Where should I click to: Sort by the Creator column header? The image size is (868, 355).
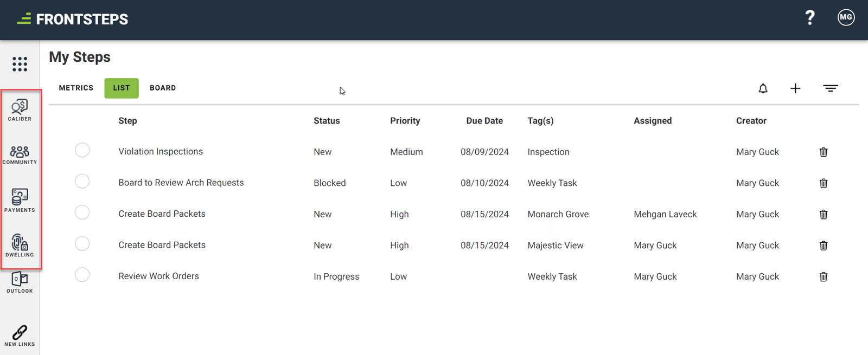coord(751,121)
